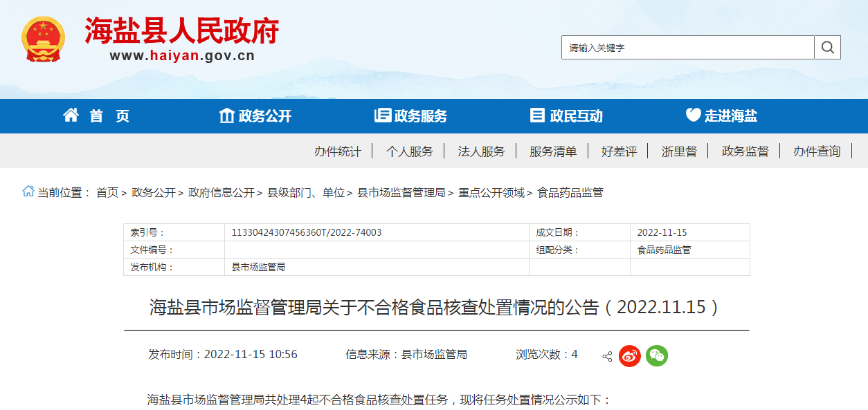Open the 个人服务 link
This screenshot has width=868, height=410.
tap(410, 151)
